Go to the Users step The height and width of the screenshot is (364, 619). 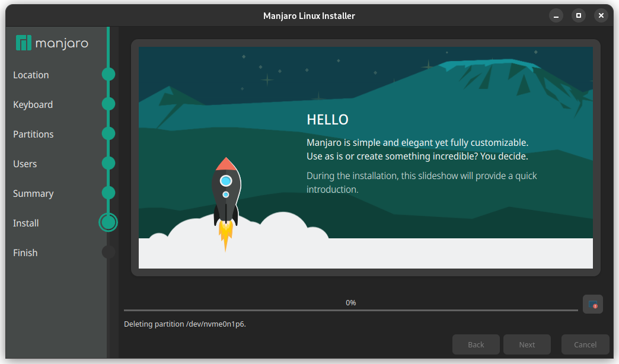pyautogui.click(x=25, y=164)
